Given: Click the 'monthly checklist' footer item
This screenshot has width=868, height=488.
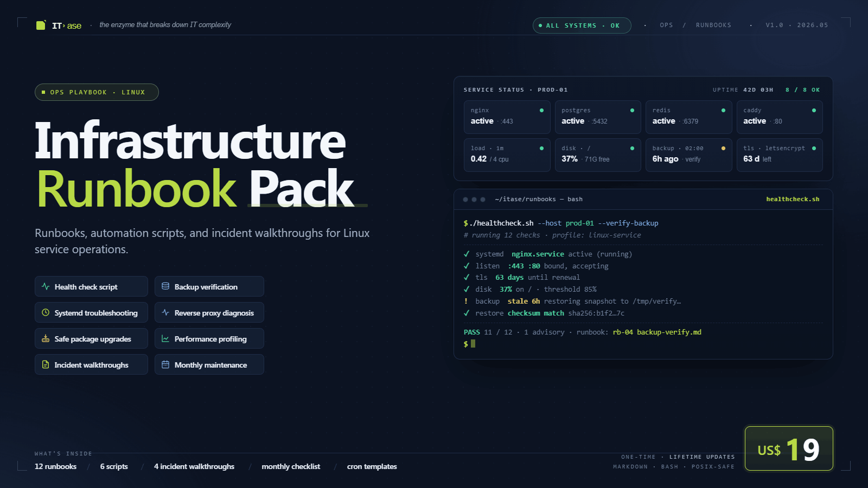Looking at the screenshot, I should pyautogui.click(x=291, y=466).
